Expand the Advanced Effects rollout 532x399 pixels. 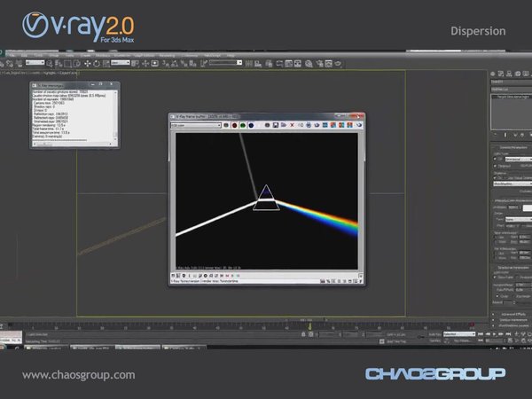(x=512, y=314)
